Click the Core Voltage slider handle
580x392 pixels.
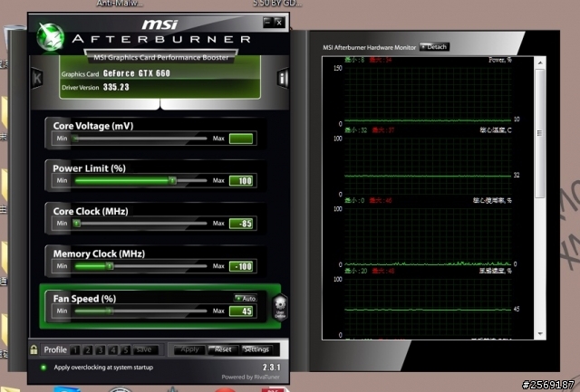[x=75, y=139]
